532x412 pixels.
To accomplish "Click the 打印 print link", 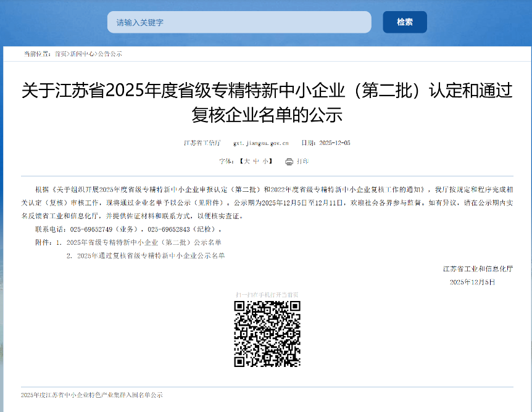I will coord(302,162).
